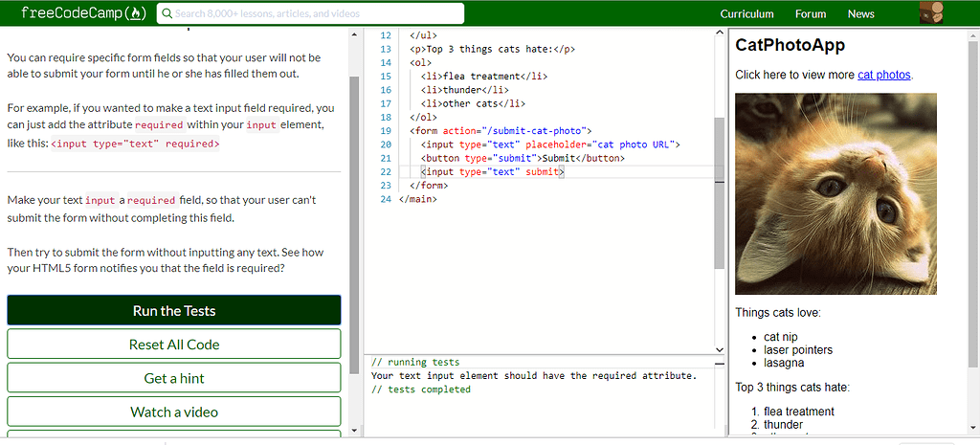Click the editor scroll-up arrow
This screenshot has height=445, width=980.
[720, 34]
